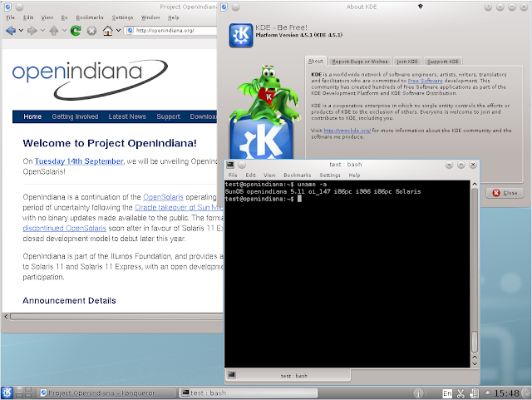Viewport: 532px width, 400px height.
Task: Open the Konqueror File menu
Action: (x=11, y=17)
